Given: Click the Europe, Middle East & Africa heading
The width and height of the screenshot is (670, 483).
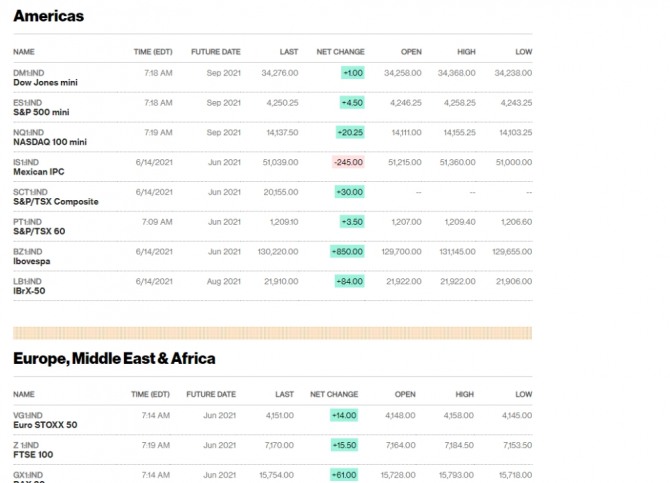Looking at the screenshot, I should (x=114, y=358).
